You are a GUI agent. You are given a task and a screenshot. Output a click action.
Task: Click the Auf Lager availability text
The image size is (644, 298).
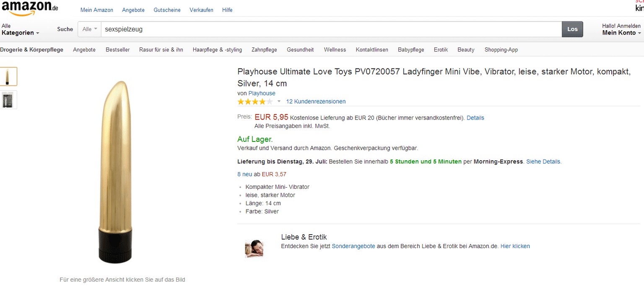click(255, 139)
